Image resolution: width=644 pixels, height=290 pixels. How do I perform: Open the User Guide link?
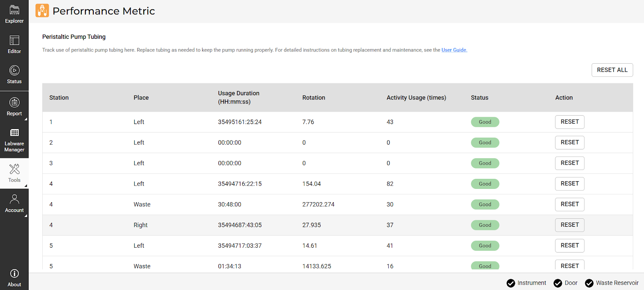(454, 50)
